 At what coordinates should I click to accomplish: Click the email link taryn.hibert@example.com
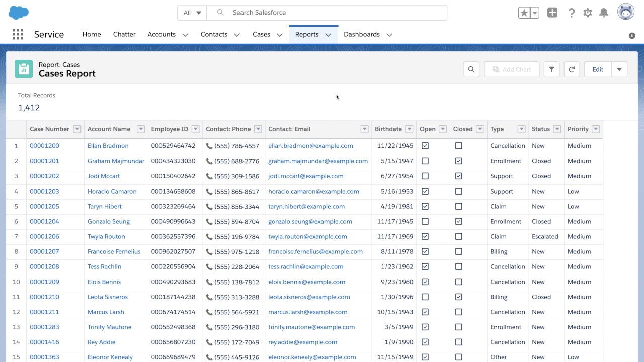pos(306,206)
